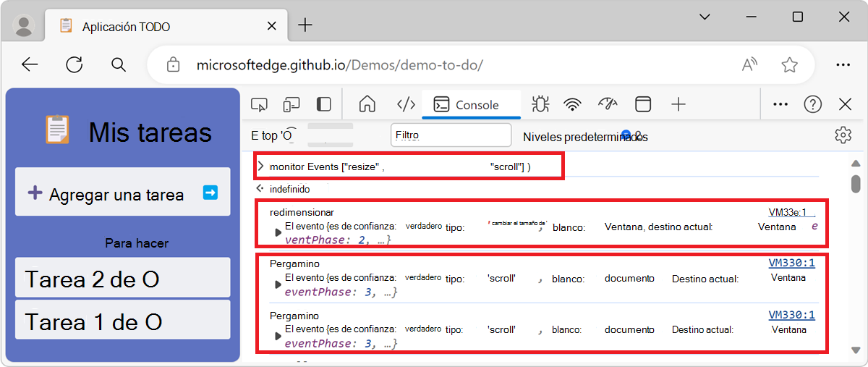Open Niveles predeterminados log levels dropdown
868x367 pixels.
(584, 137)
